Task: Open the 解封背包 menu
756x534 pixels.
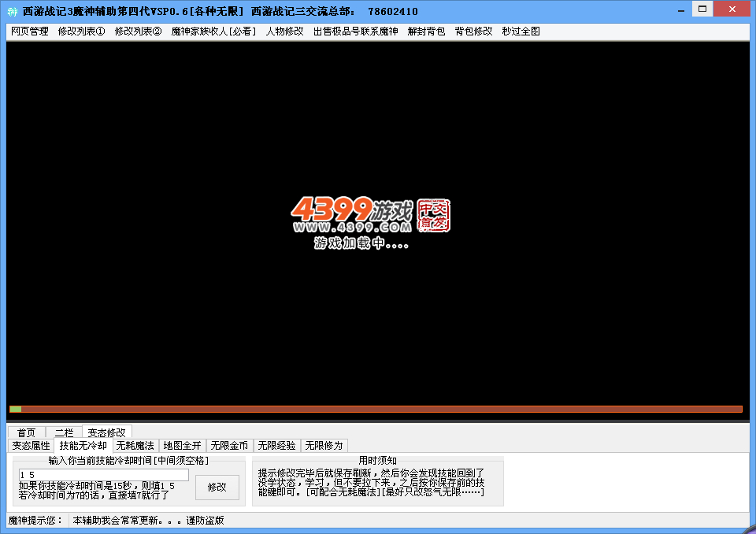Action: (426, 32)
